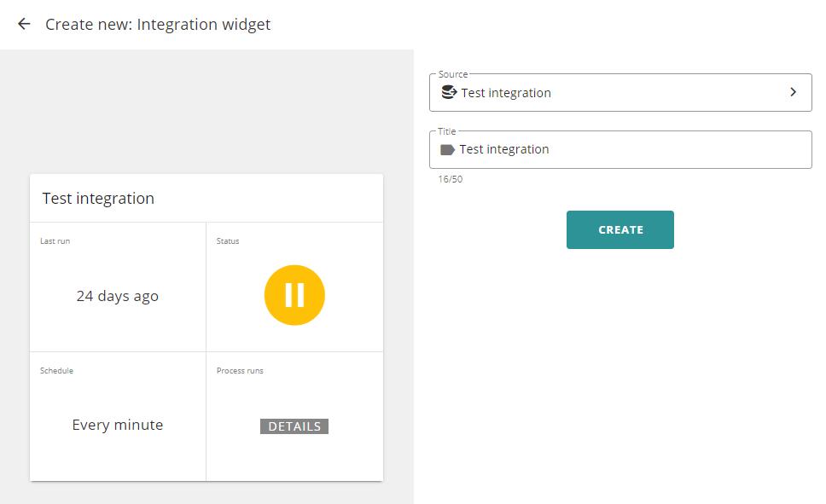Click the "24 days ago" last run value
Image resolution: width=826 pixels, height=504 pixels.
click(x=118, y=296)
